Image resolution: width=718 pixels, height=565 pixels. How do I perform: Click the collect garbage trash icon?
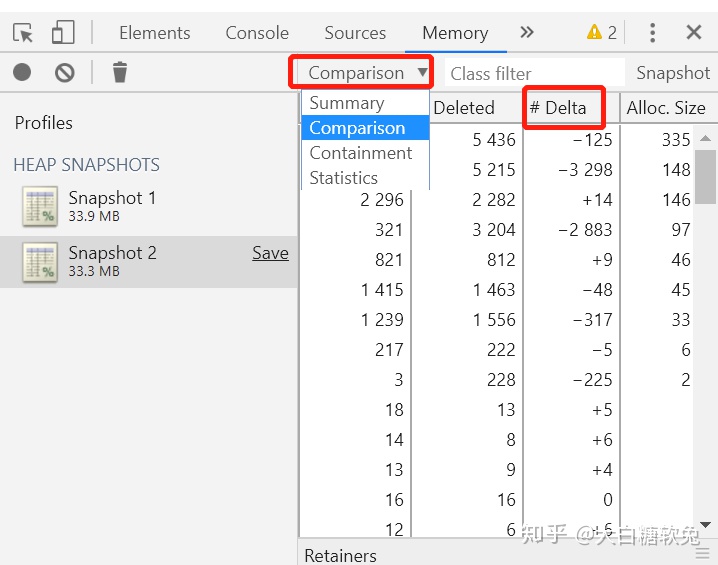[119, 72]
